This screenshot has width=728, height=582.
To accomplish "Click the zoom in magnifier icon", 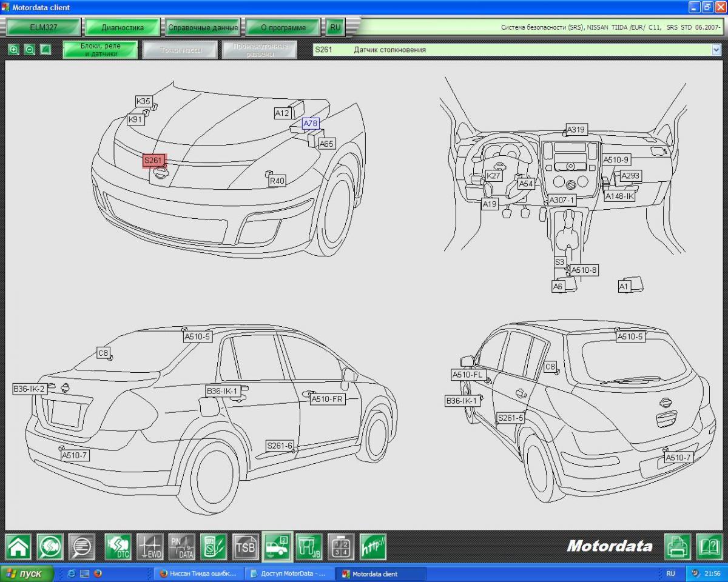I will coord(14,50).
